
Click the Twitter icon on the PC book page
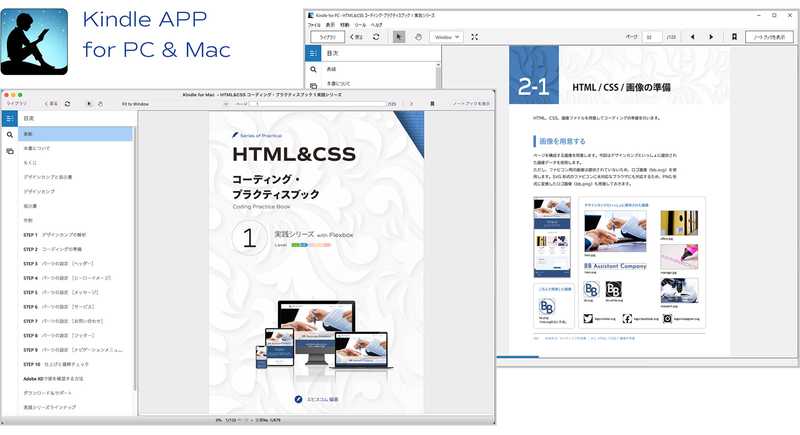(x=588, y=318)
